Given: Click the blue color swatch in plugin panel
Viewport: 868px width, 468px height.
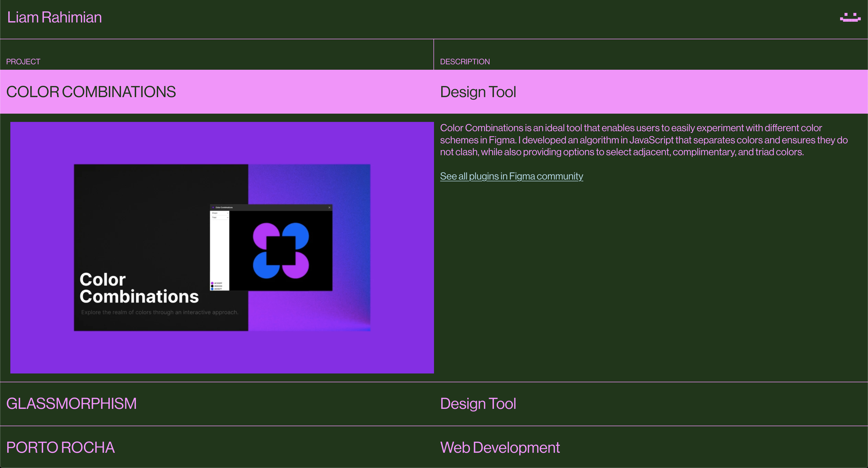Looking at the screenshot, I should (x=212, y=289).
